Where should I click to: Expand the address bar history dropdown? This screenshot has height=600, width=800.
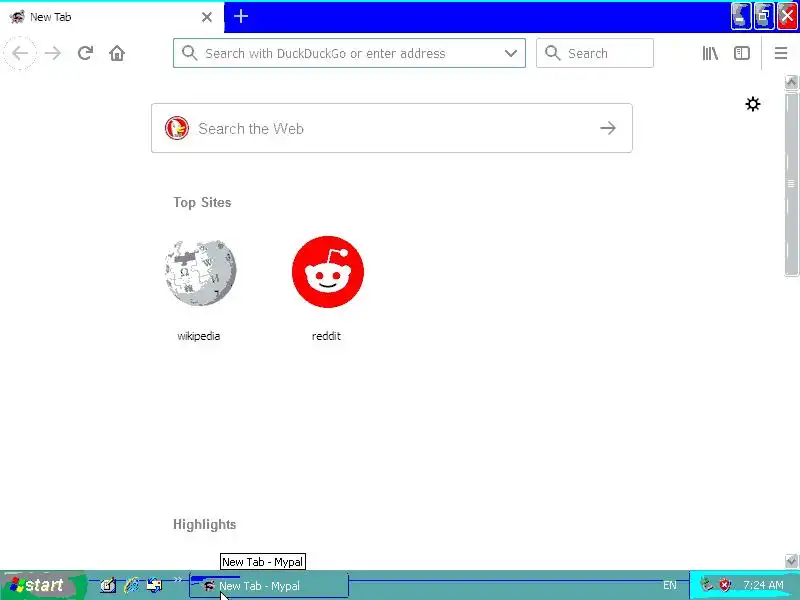(511, 53)
